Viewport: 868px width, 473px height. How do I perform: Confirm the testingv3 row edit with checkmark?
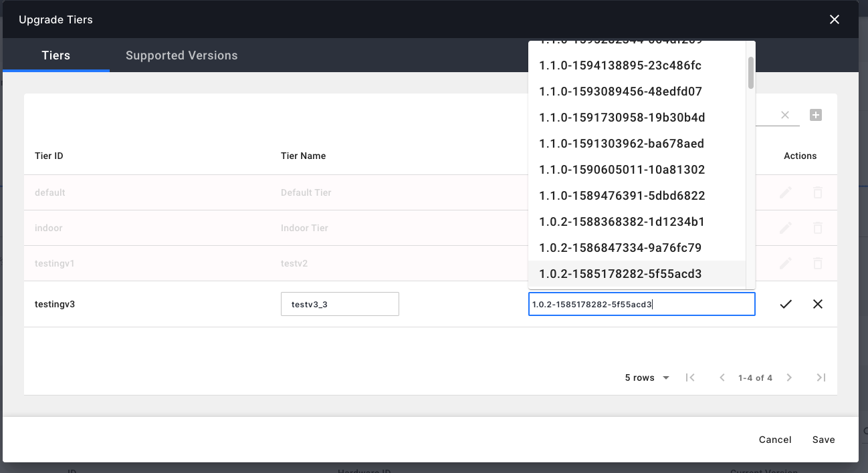pos(786,304)
